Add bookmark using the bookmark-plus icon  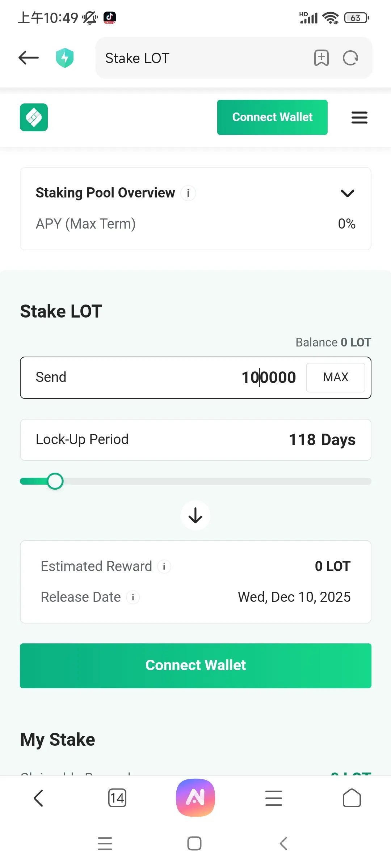321,58
